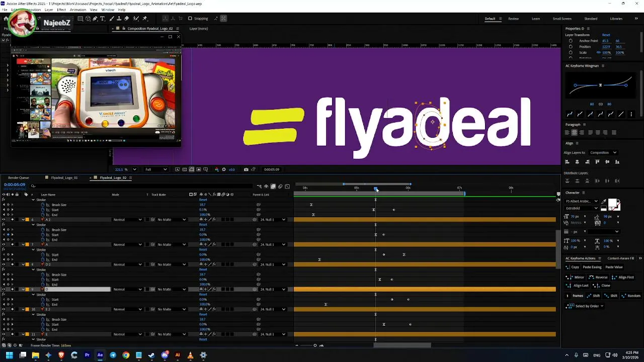
Task: Click the Clone keyframes button
Action: coord(602,286)
